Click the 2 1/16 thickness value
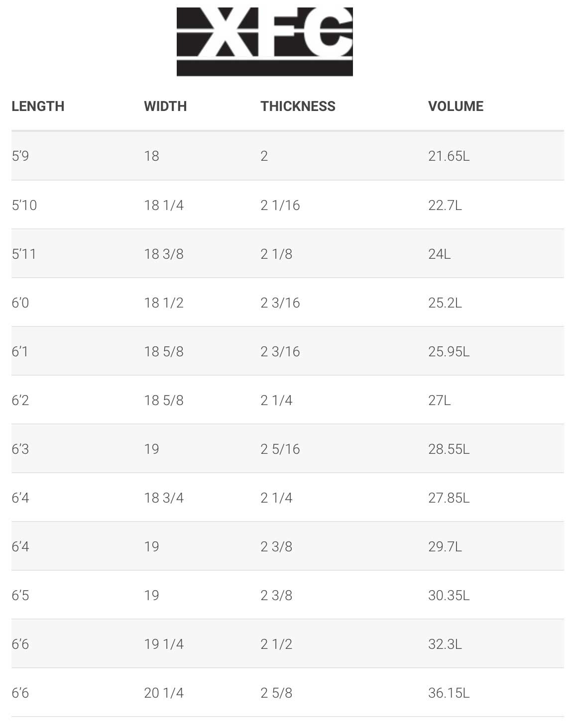 (x=280, y=205)
